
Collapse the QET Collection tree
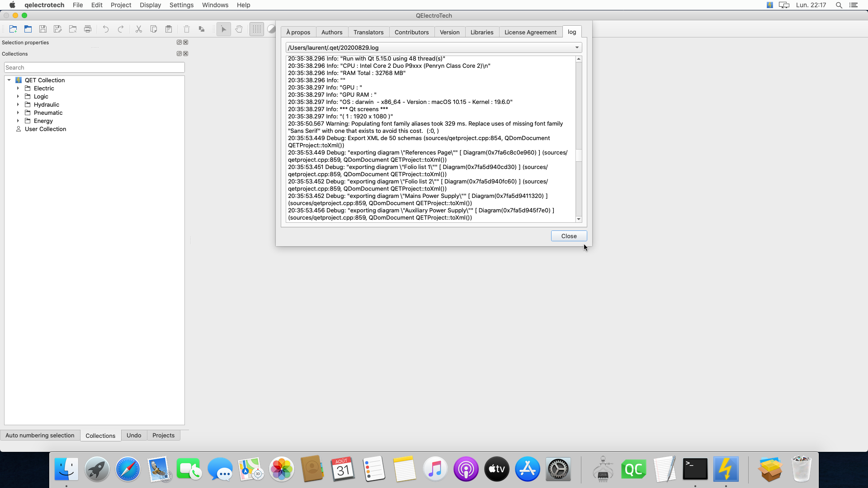pyautogui.click(x=9, y=80)
